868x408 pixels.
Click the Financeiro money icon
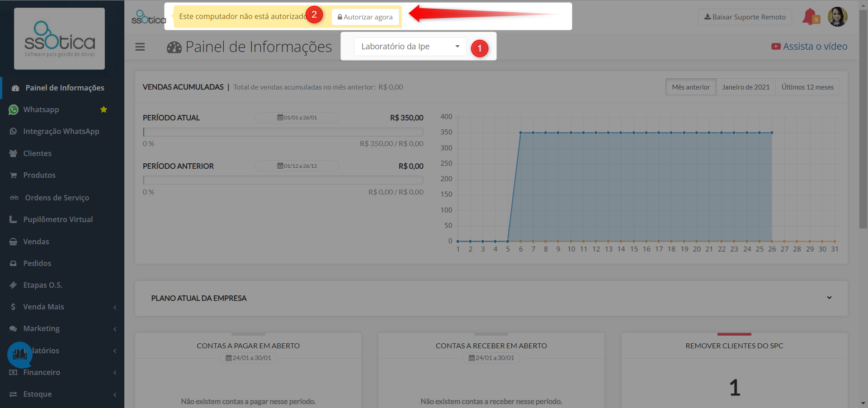click(x=14, y=372)
